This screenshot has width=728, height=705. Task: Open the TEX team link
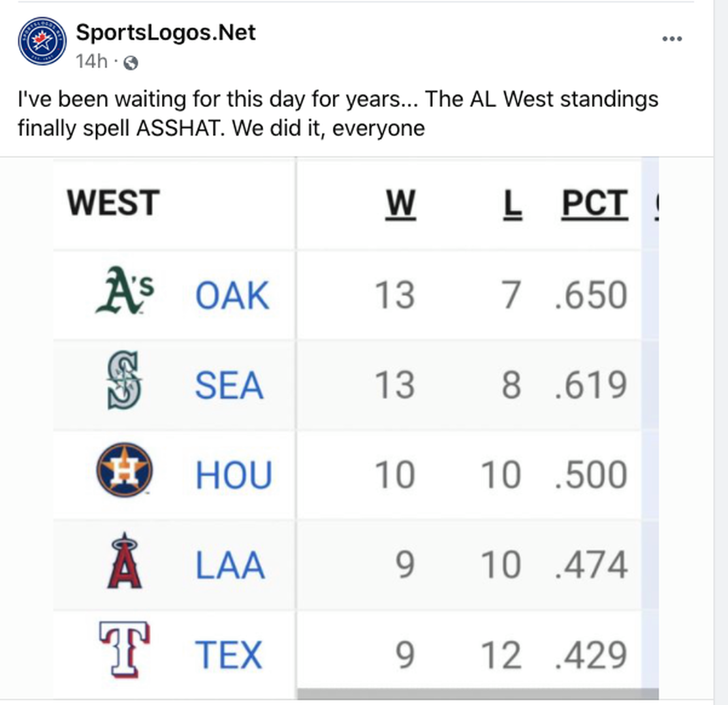[229, 655]
